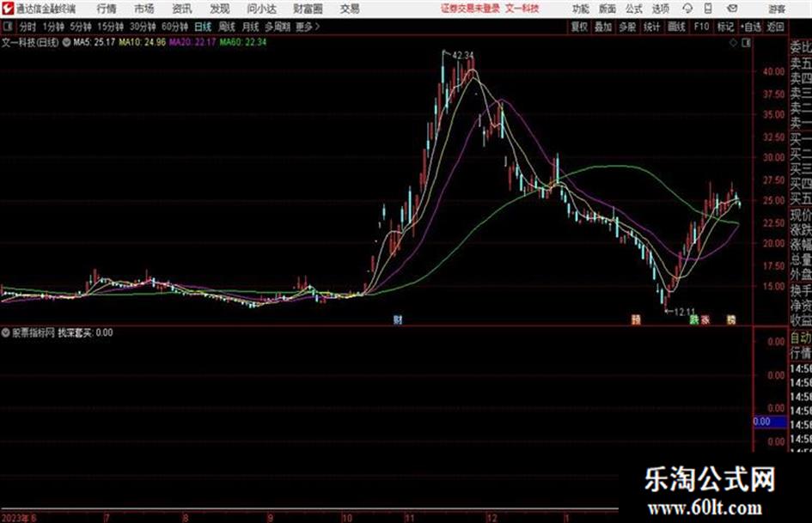This screenshot has height=523, width=812.
Task: Add stock via 自选 button
Action: click(x=750, y=27)
